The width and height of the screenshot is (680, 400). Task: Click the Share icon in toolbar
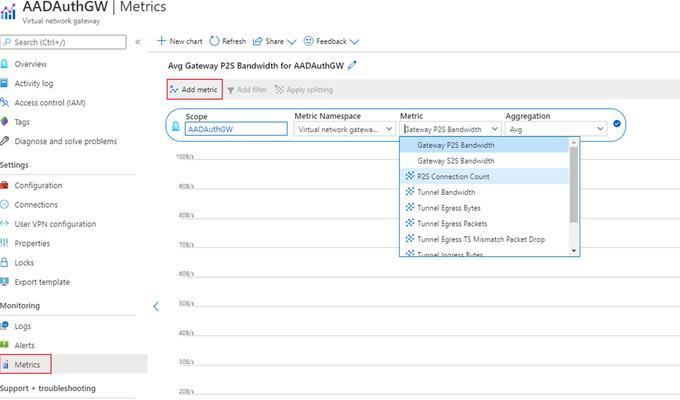[x=258, y=41]
